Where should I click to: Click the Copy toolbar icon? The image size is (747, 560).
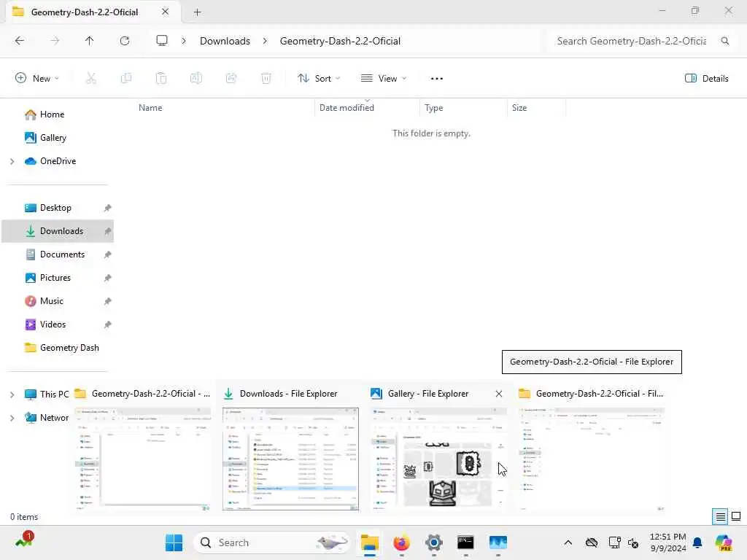pyautogui.click(x=126, y=79)
